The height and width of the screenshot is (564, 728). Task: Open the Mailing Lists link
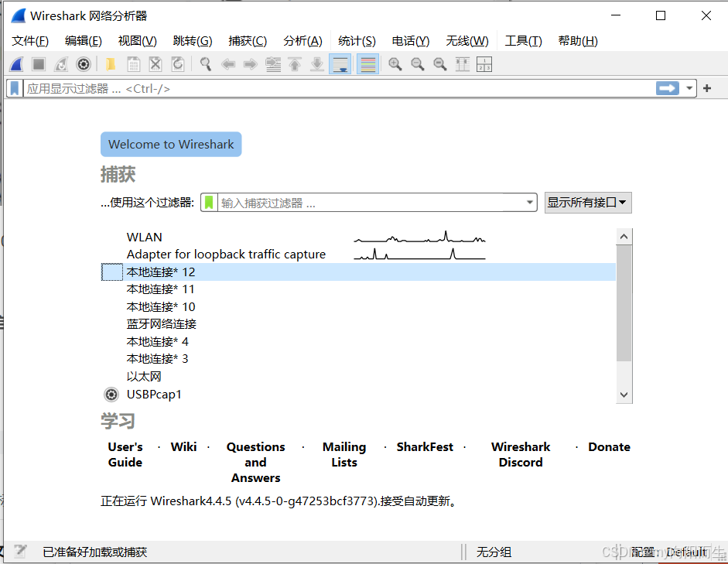[344, 454]
